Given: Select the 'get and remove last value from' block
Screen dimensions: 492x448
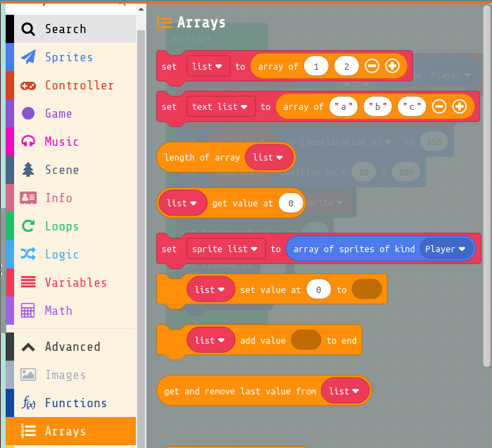Looking at the screenshot, I should point(239,391).
